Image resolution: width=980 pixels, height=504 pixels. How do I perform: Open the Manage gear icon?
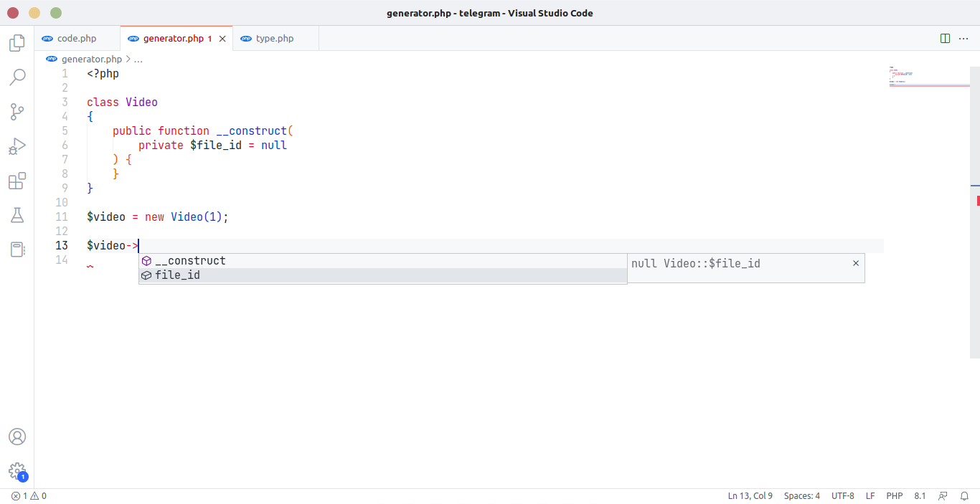pyautogui.click(x=17, y=471)
